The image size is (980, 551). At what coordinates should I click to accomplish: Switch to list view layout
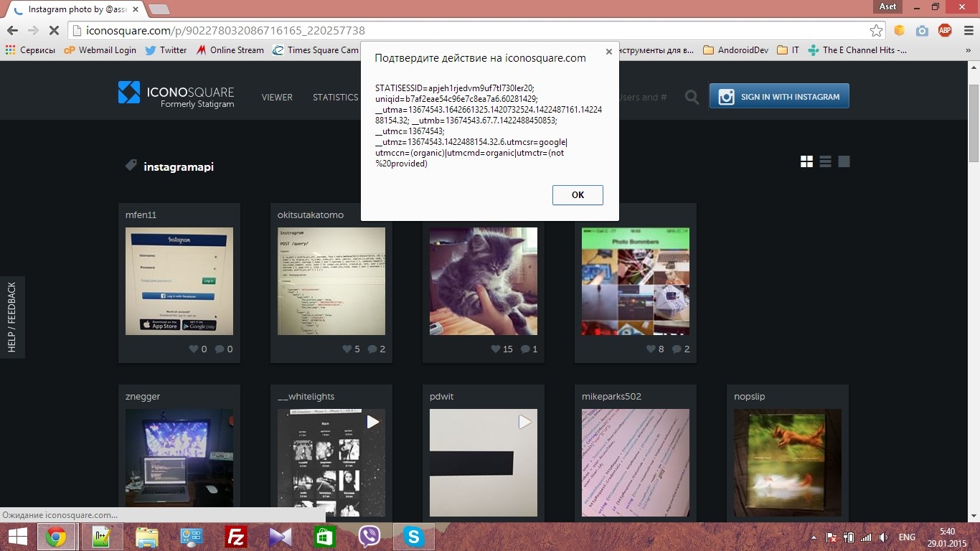825,161
